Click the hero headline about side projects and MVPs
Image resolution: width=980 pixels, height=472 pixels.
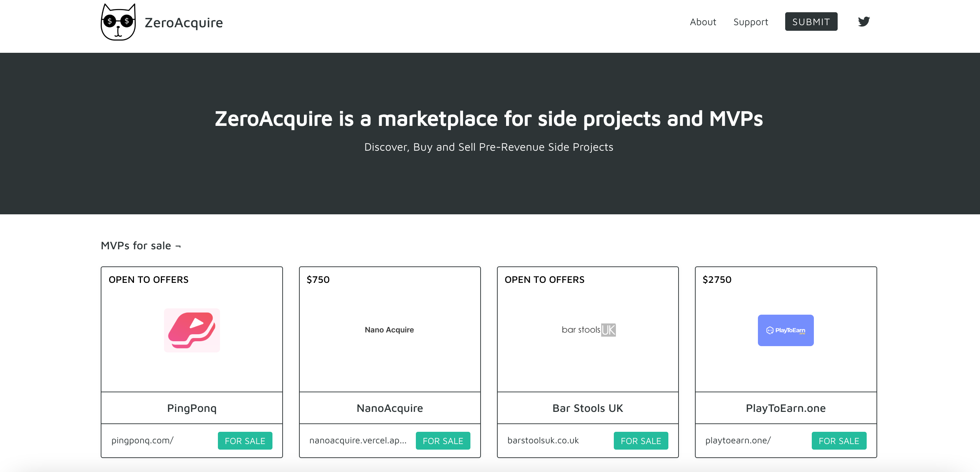point(489,119)
